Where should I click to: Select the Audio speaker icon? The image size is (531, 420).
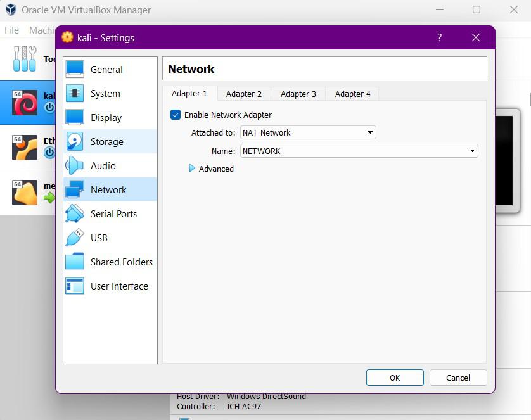tap(75, 165)
